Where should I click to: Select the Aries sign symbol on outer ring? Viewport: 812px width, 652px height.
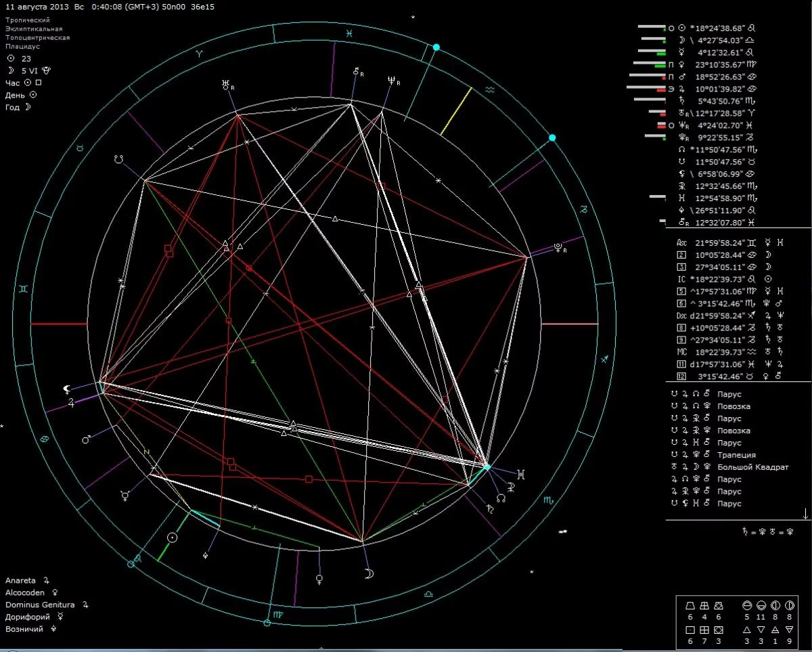point(199,52)
